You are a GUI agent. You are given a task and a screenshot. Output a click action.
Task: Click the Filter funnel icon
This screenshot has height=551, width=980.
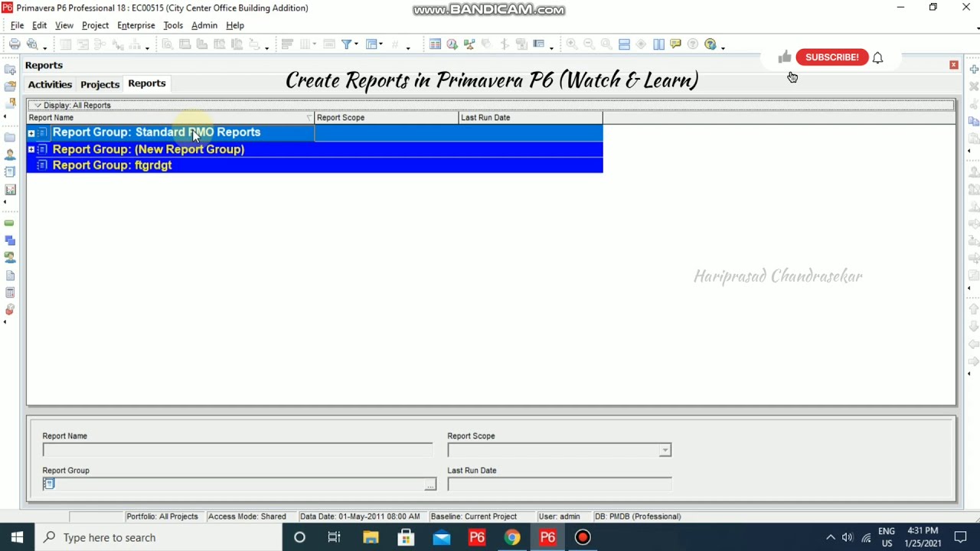[x=347, y=44]
